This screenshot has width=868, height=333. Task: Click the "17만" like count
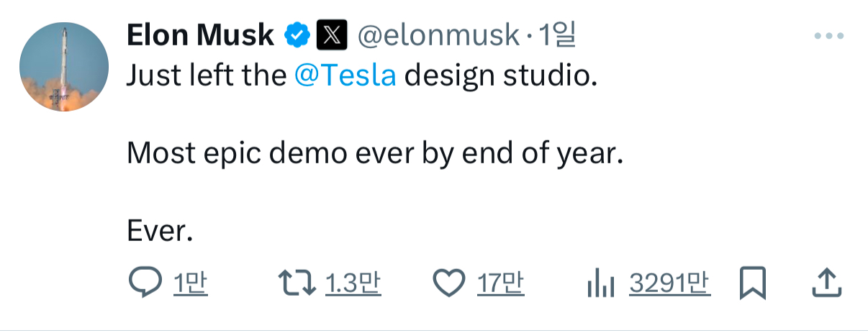[501, 284]
